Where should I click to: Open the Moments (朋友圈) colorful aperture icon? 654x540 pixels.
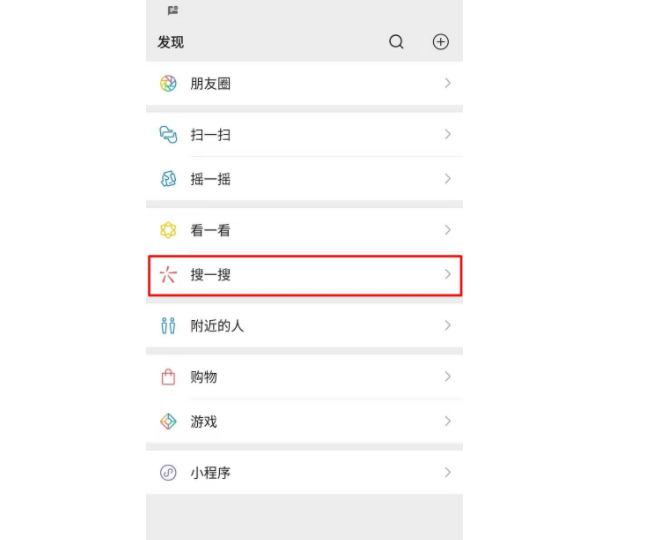click(x=168, y=83)
